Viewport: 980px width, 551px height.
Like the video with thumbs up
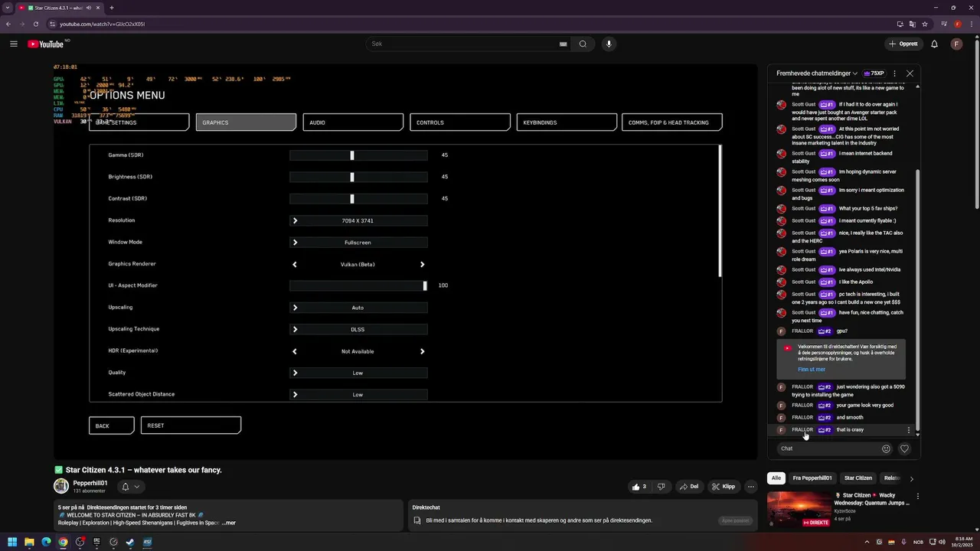click(x=639, y=487)
